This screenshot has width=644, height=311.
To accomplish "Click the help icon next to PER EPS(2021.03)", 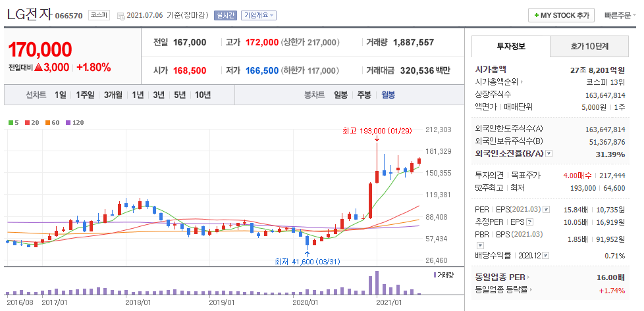I will tap(546, 210).
